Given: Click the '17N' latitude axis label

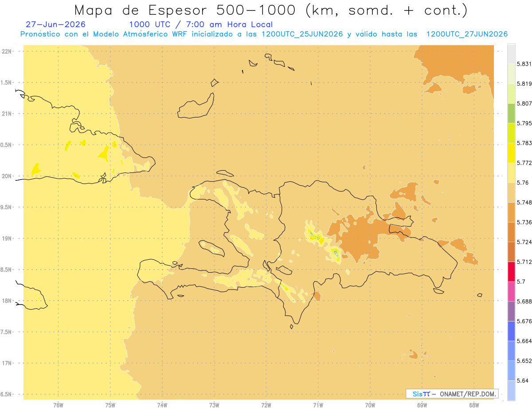Looking at the screenshot, I should tap(7, 363).
